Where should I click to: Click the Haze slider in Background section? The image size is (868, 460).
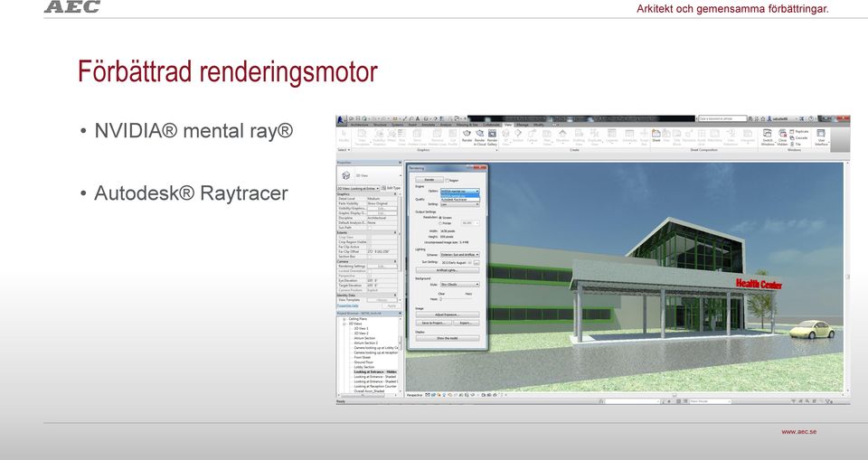coord(456,299)
